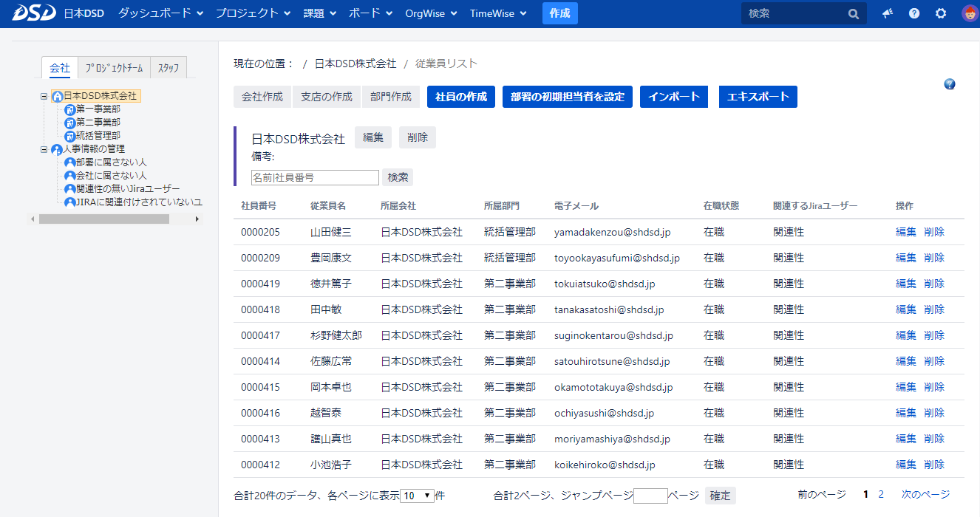The width and height of the screenshot is (980, 517).
Task: Click email yamadakenzou@shdsd.jp
Action: pyautogui.click(x=613, y=232)
